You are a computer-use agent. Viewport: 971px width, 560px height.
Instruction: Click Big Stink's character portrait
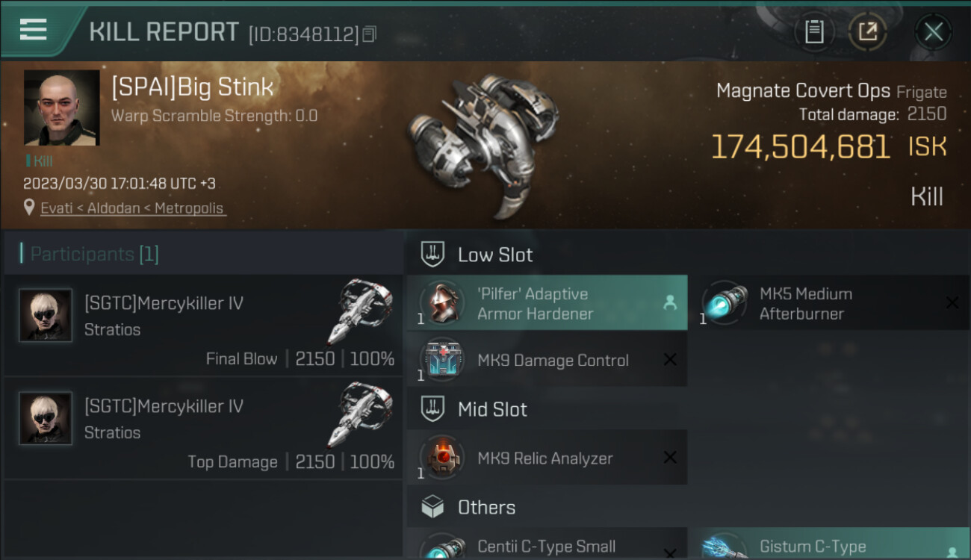point(61,108)
